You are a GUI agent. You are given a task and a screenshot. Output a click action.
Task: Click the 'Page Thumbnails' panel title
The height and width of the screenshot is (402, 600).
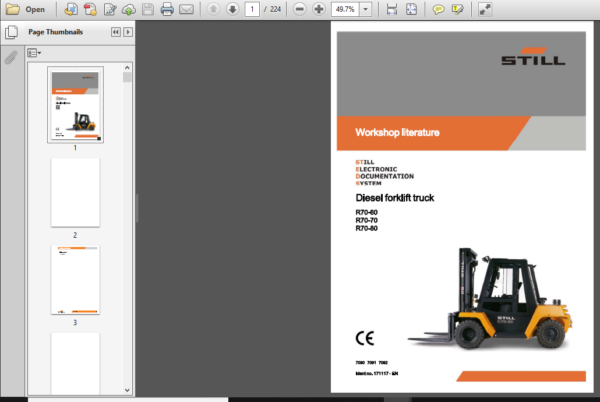pyautogui.click(x=55, y=32)
